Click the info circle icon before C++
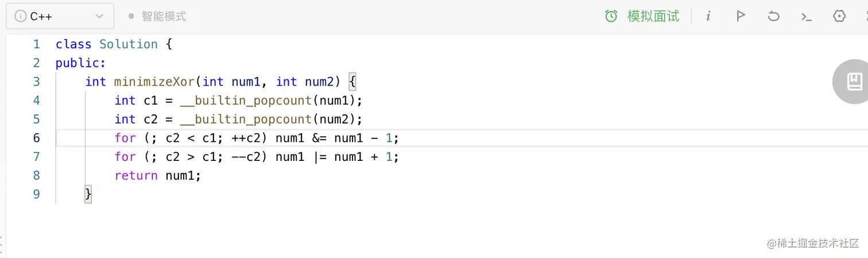This screenshot has height=258, width=868. point(21,17)
